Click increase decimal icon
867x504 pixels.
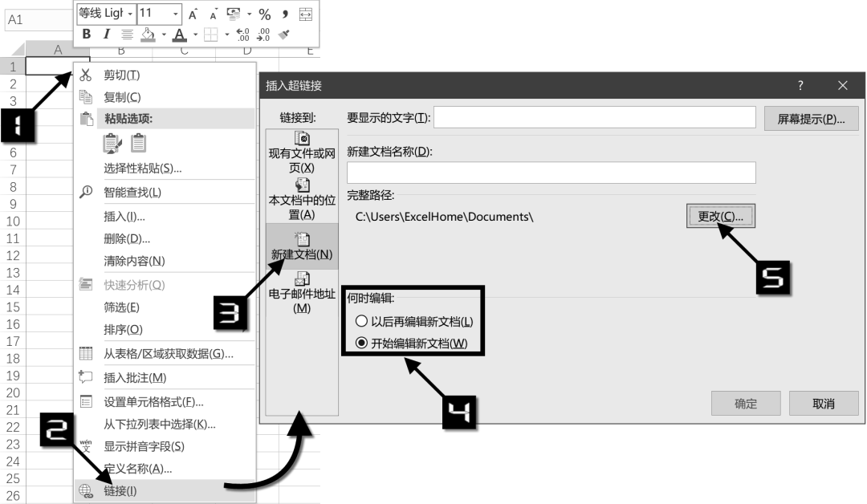click(x=242, y=35)
